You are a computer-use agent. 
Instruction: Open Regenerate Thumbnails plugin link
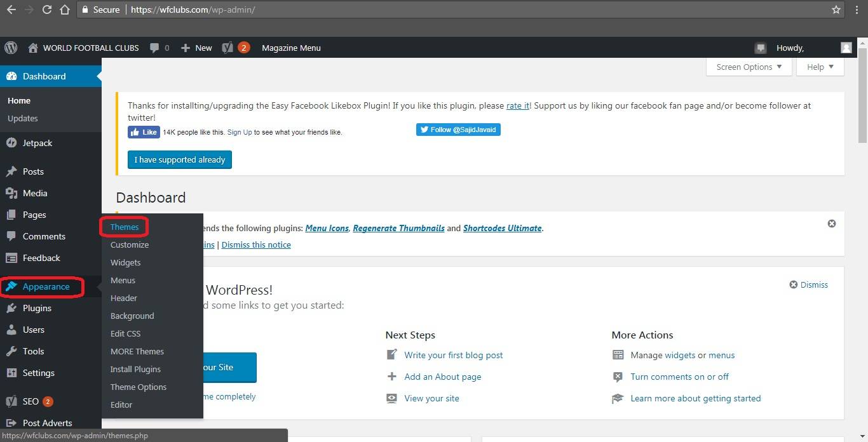(399, 228)
